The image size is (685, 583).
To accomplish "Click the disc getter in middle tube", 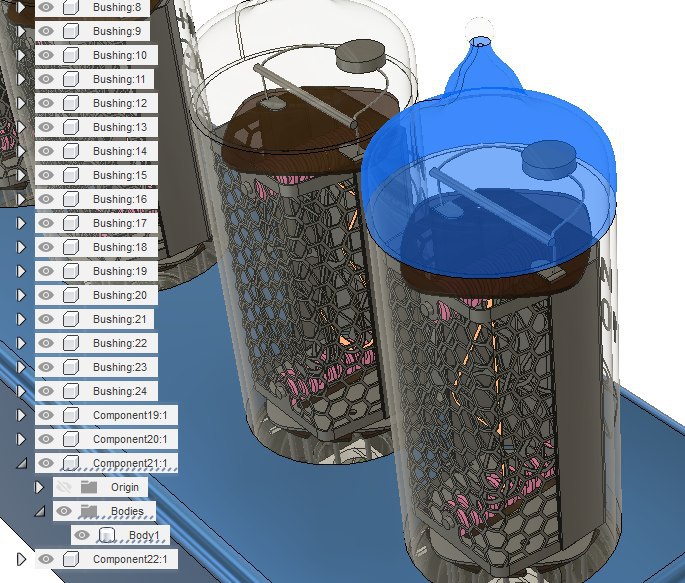I will pyautogui.click(x=361, y=56).
